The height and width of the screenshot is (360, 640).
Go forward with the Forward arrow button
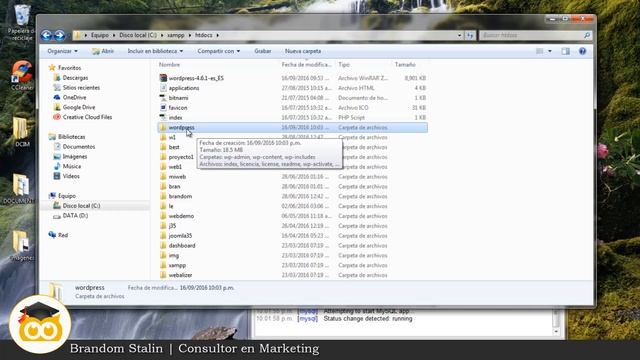60,36
